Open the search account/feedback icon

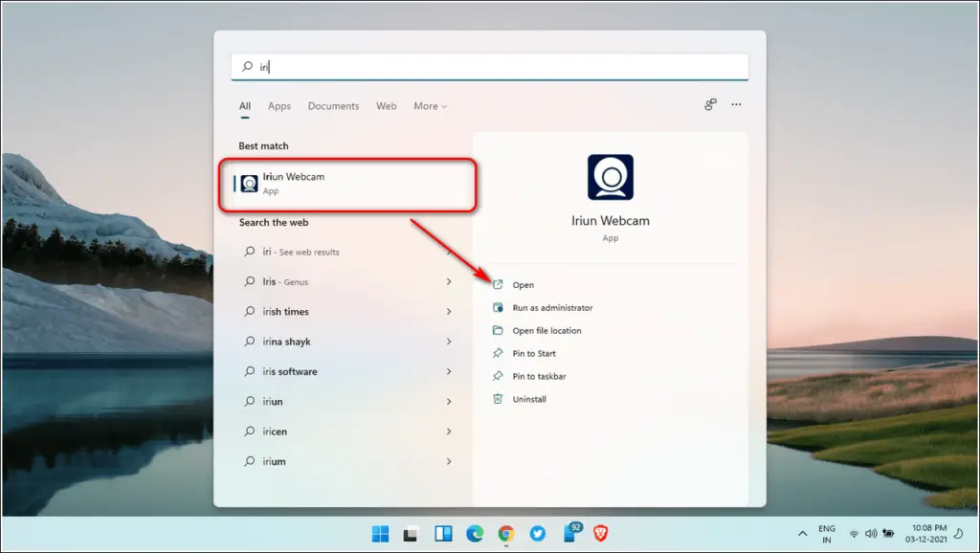[x=710, y=105]
